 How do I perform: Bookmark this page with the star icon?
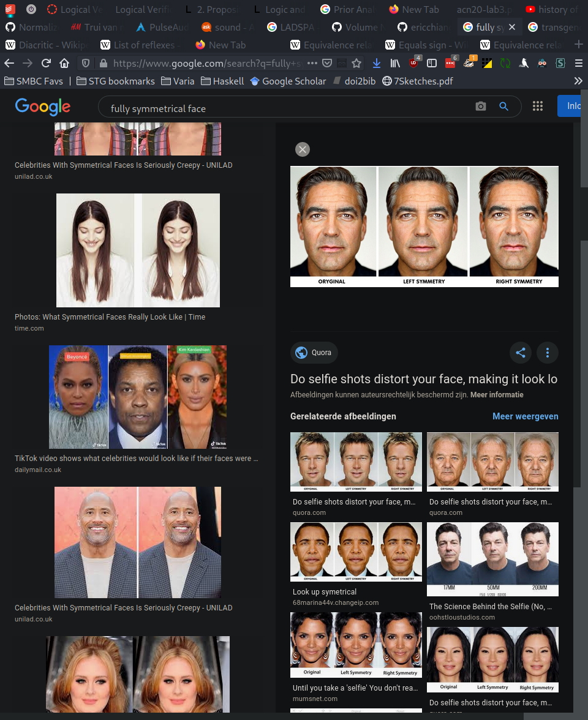[x=356, y=63]
